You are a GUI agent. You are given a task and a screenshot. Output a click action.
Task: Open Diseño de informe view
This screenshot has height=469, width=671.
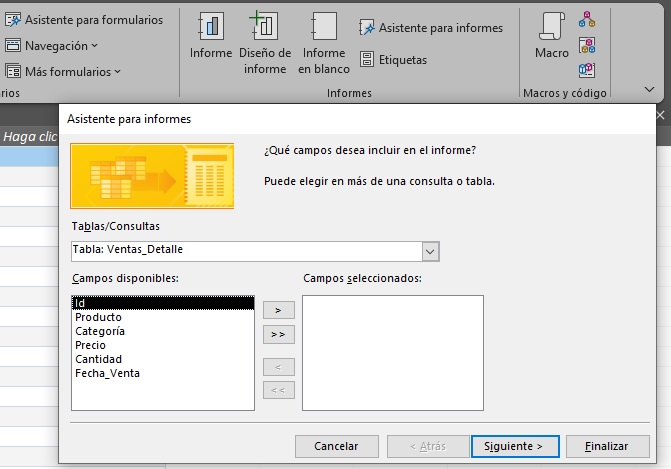click(265, 43)
